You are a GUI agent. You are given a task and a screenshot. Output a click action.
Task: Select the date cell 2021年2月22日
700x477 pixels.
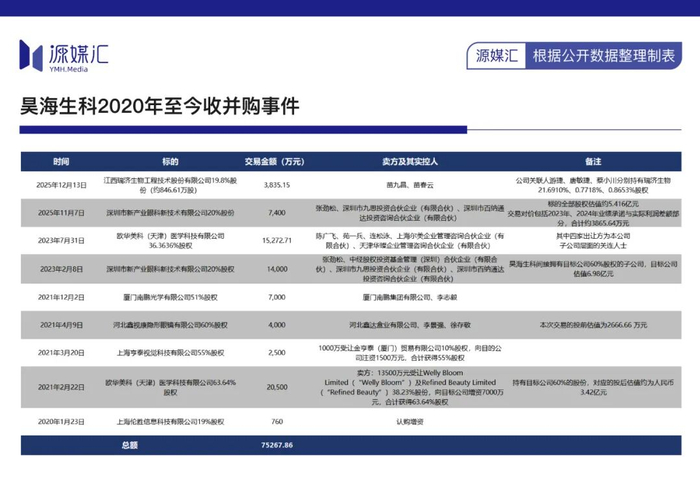[61, 387]
